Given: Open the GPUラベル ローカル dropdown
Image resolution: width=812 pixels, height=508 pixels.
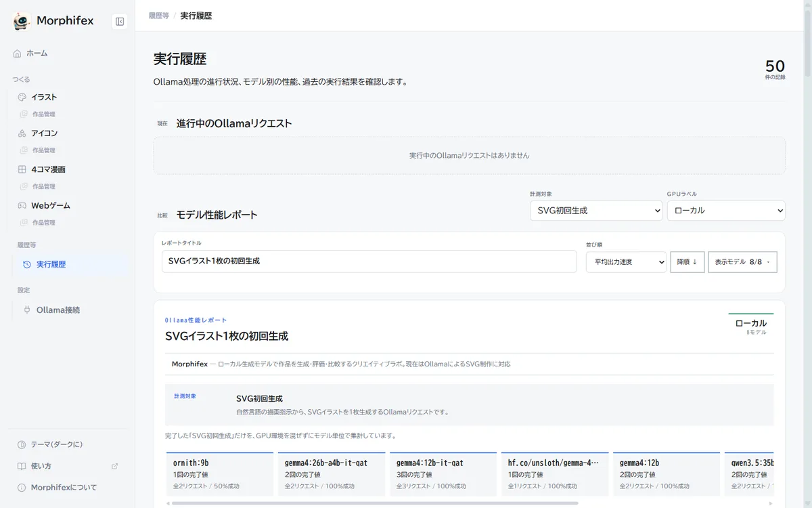Looking at the screenshot, I should click(726, 211).
